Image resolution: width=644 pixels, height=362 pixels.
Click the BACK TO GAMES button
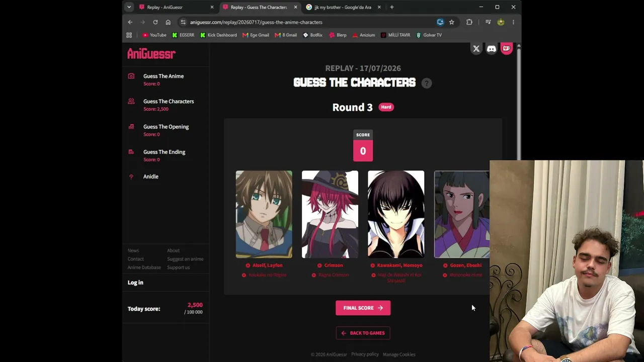click(x=363, y=333)
